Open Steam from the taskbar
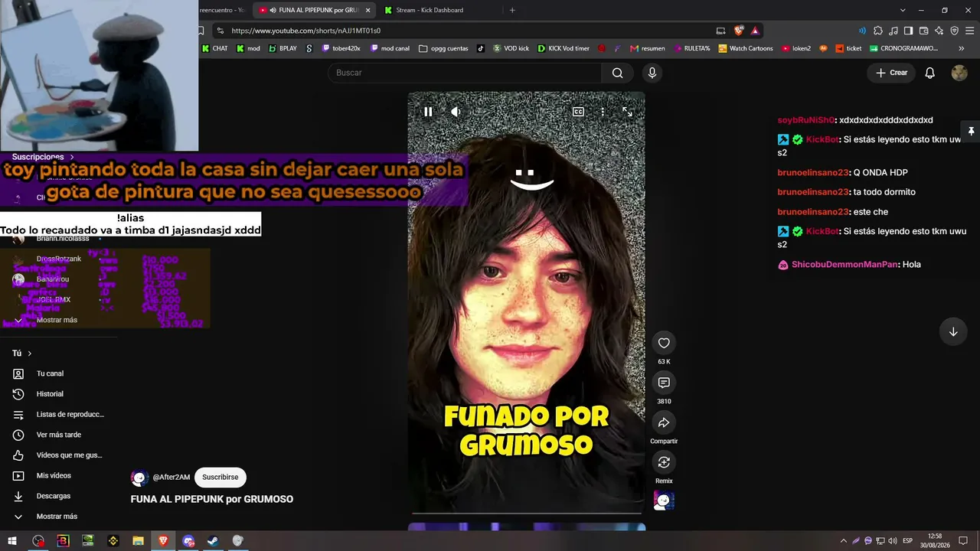Image resolution: width=980 pixels, height=551 pixels. tap(213, 541)
